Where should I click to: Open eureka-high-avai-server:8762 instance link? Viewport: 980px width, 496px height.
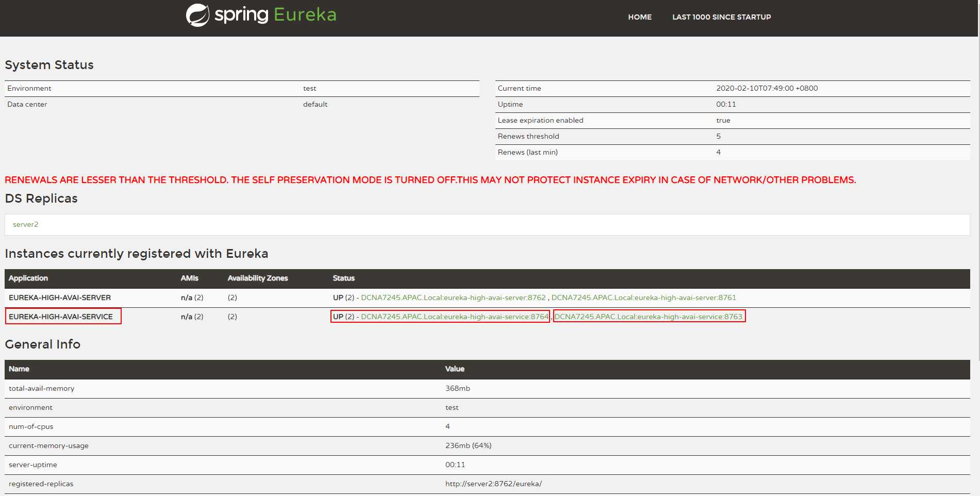pos(453,297)
